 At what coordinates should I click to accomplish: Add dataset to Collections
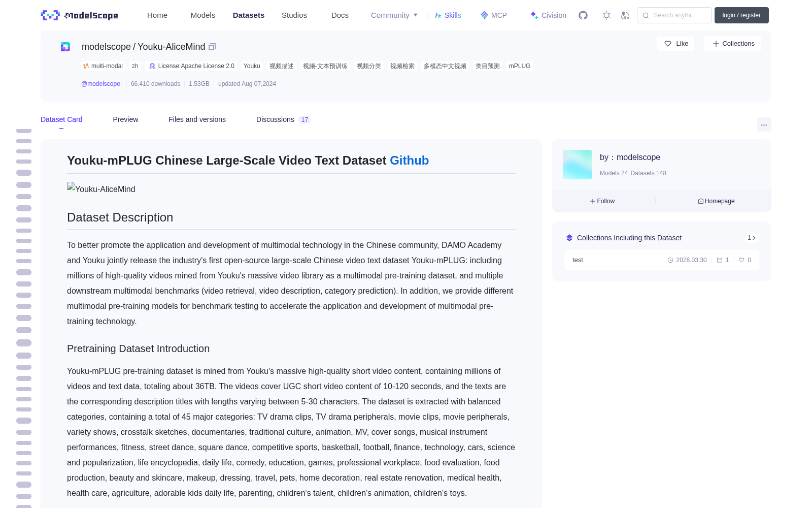coord(733,44)
